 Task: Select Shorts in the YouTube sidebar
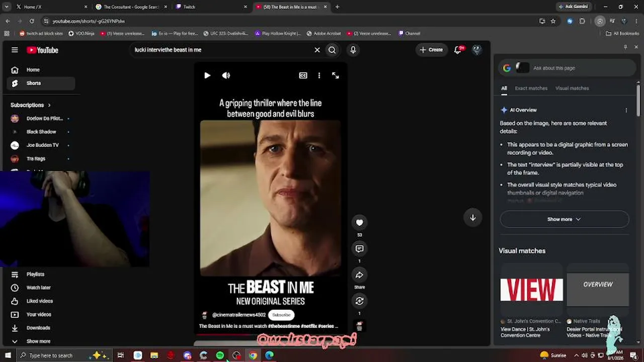point(40,83)
